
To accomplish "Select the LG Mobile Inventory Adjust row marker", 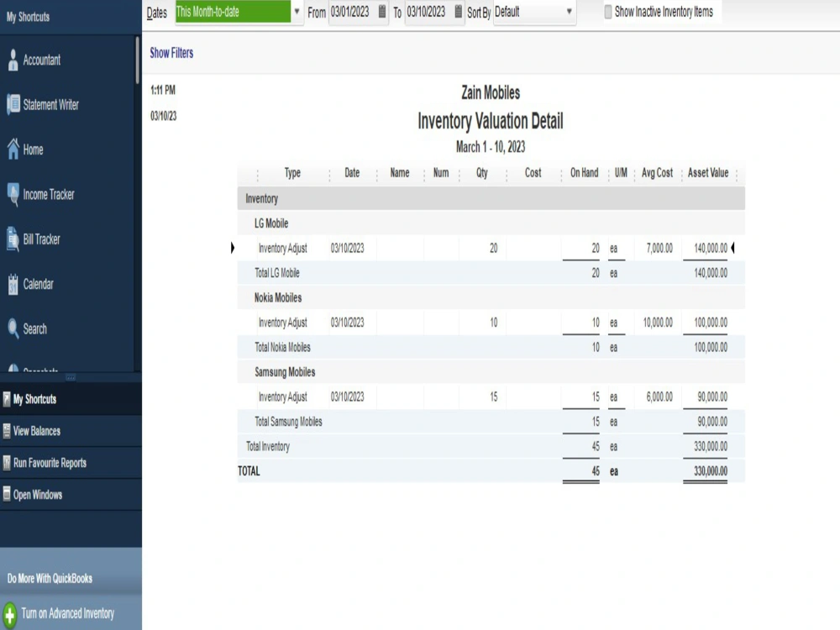I will coord(233,248).
